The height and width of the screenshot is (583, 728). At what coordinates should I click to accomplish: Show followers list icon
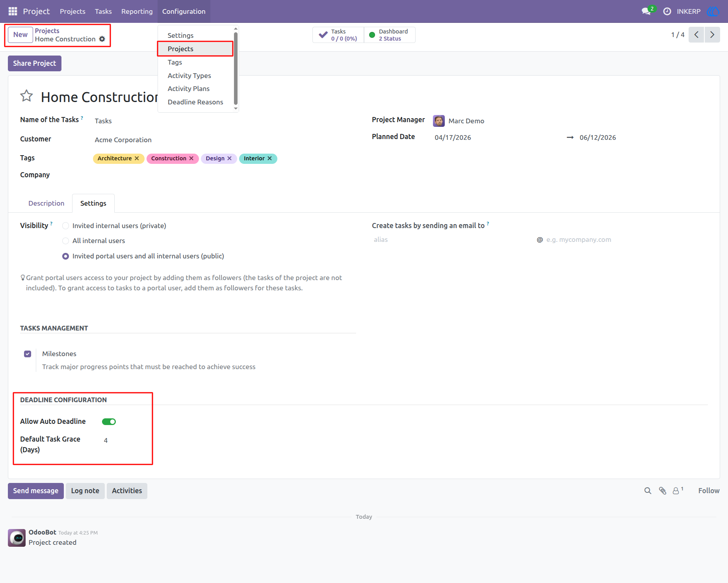click(x=678, y=490)
